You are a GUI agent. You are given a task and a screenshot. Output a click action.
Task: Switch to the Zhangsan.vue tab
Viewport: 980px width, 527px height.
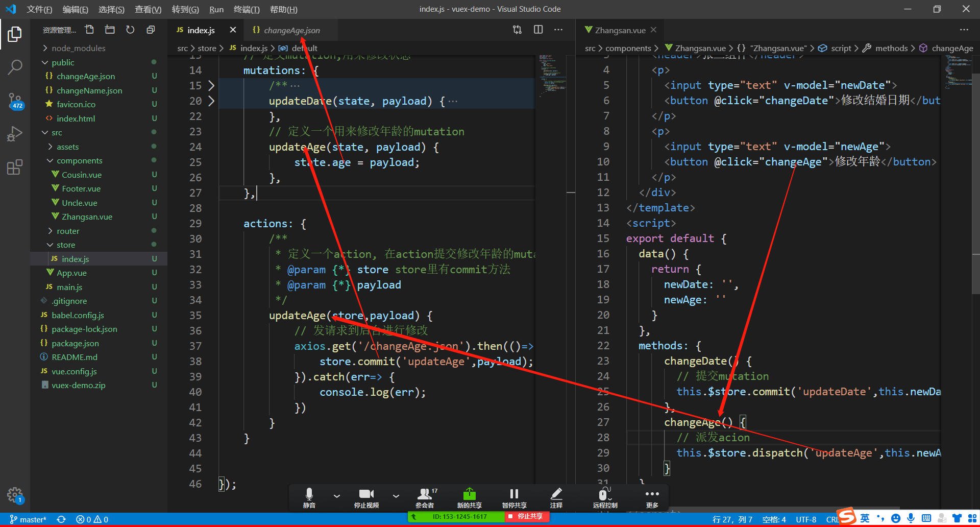[620, 30]
